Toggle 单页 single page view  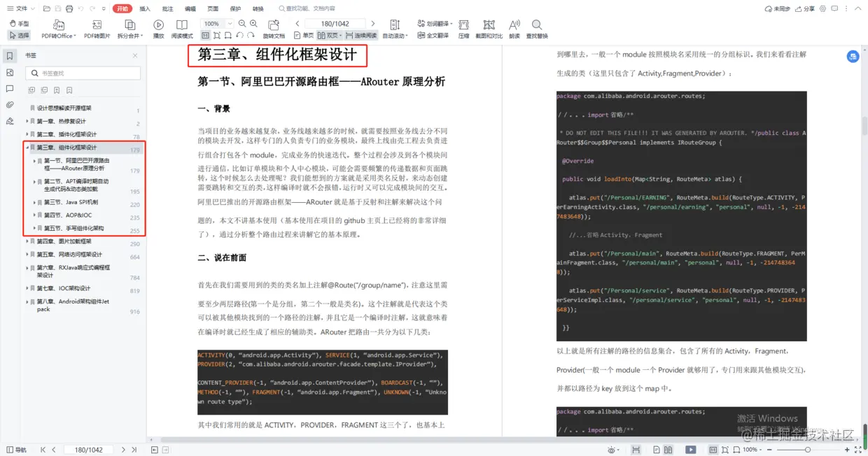[x=304, y=35]
